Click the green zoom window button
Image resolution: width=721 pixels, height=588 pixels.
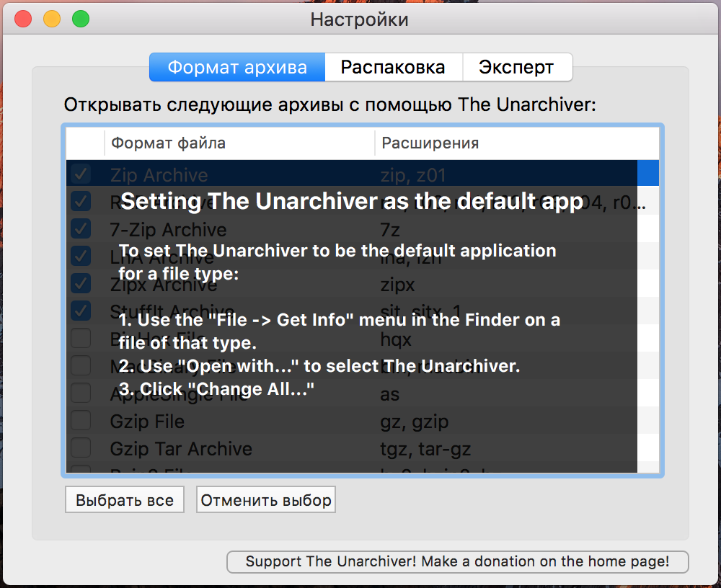[81, 19]
